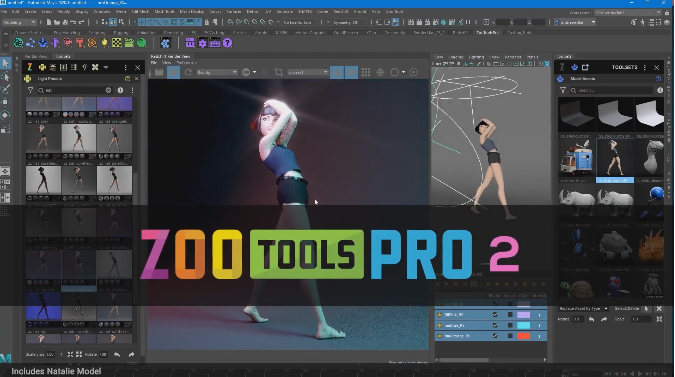
Task: Switch to the Rigging shelf tab
Action: tap(120, 32)
